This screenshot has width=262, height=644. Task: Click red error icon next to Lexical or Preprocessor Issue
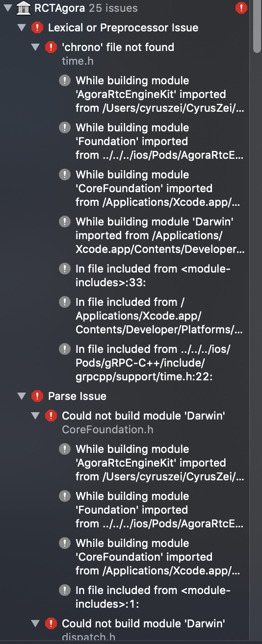37,27
